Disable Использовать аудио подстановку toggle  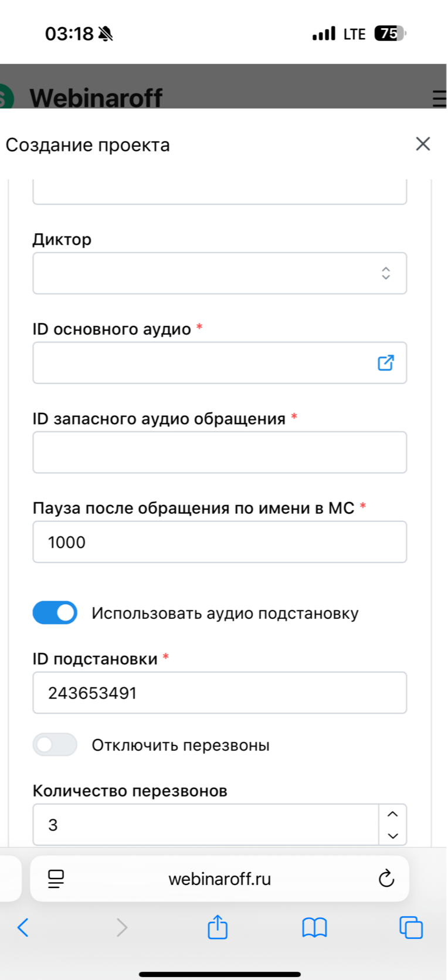[55, 613]
